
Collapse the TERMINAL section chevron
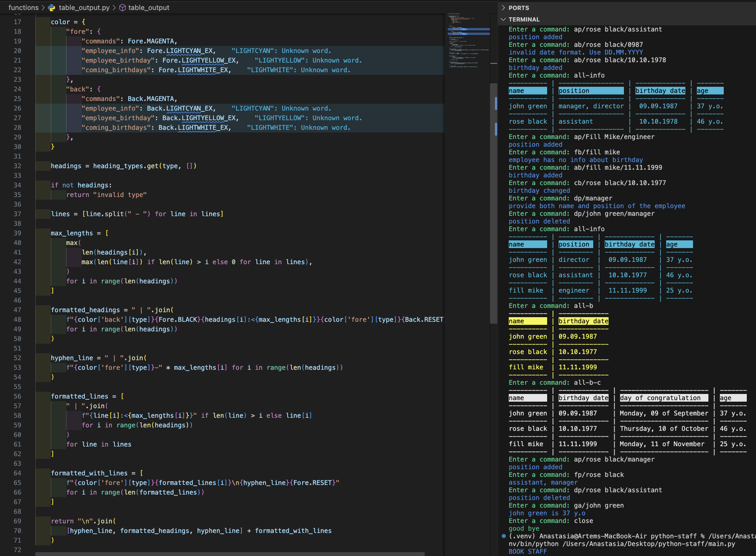point(503,19)
